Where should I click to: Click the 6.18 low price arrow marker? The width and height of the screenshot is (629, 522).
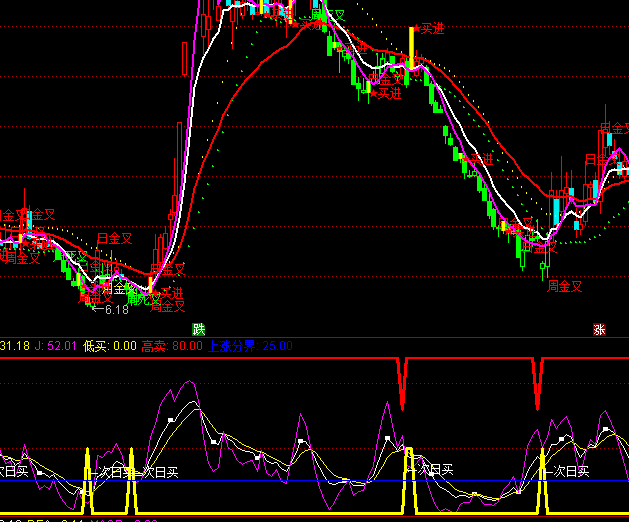[x=110, y=310]
